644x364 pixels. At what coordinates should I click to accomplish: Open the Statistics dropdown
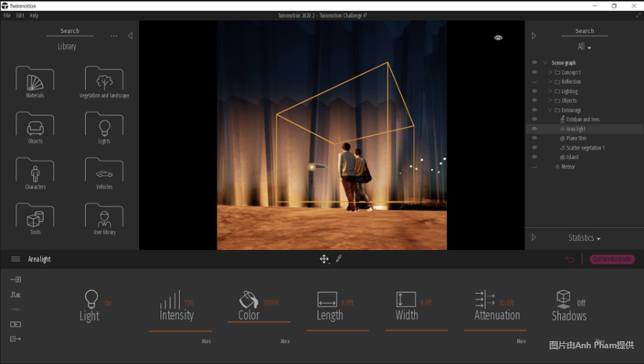point(585,238)
